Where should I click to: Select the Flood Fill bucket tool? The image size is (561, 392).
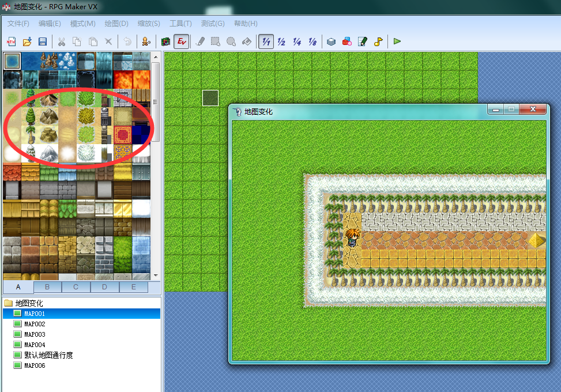(x=247, y=42)
